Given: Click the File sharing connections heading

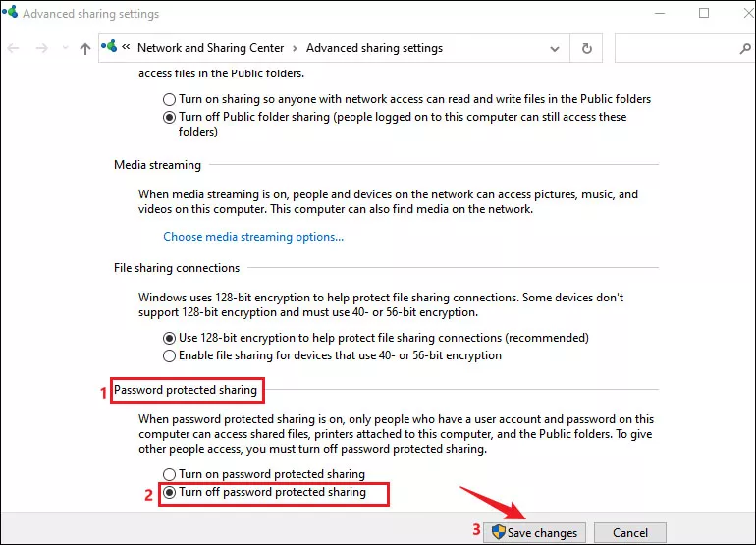Looking at the screenshot, I should (x=177, y=268).
